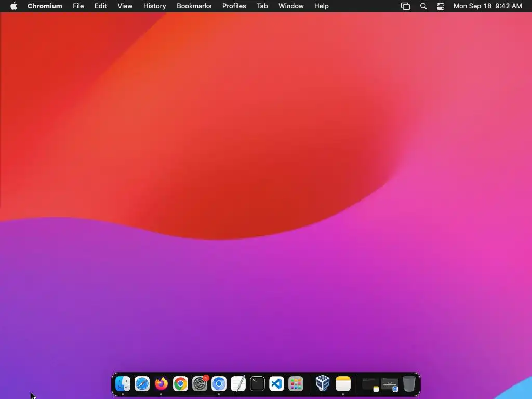This screenshot has height=399, width=532.
Task: Open Control Center in menu bar
Action: 441,6
